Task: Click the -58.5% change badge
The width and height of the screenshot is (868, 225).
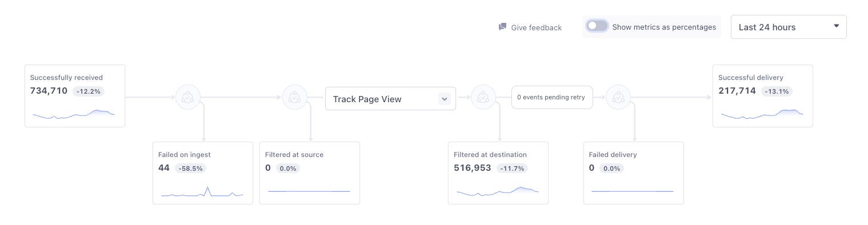Action: [191, 168]
